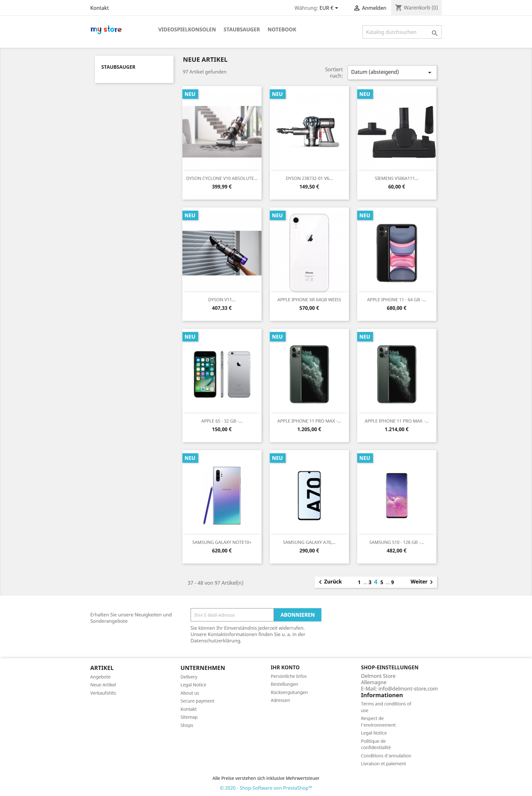Image resolution: width=532 pixels, height=796 pixels.
Task: Click the newsletter E-Mail-Adresse field
Action: point(232,615)
